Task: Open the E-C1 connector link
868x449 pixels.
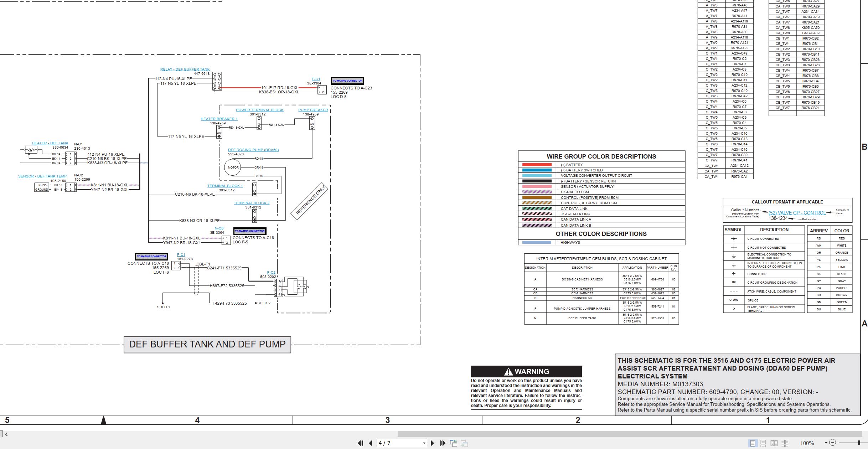Action: coord(316,79)
